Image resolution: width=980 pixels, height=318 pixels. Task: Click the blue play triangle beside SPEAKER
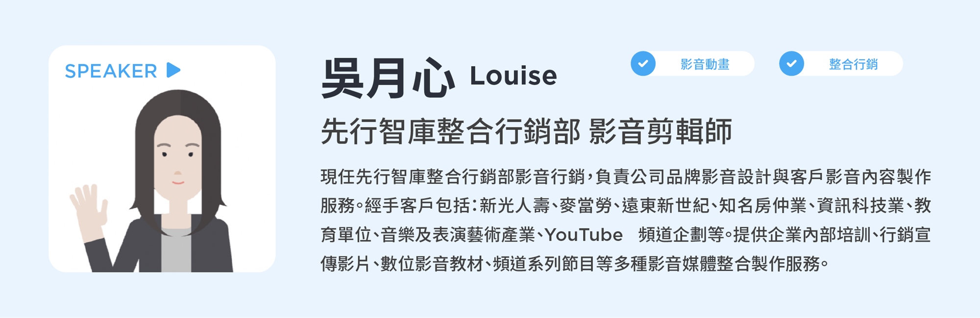[173, 70]
